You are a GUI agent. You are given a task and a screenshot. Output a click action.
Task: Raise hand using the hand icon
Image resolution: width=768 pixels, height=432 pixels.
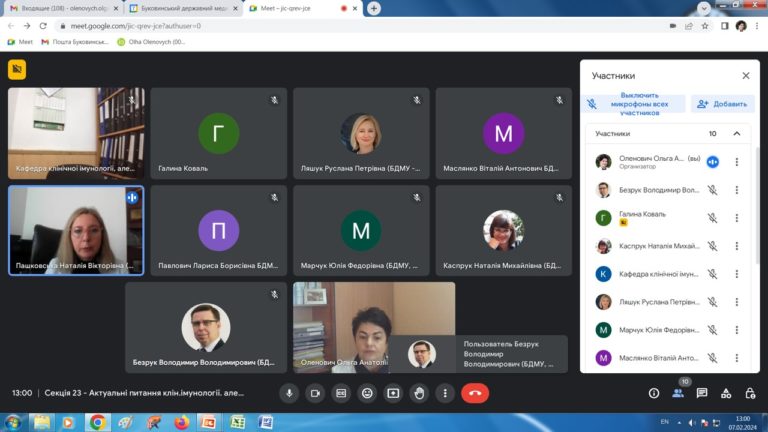tap(419, 393)
